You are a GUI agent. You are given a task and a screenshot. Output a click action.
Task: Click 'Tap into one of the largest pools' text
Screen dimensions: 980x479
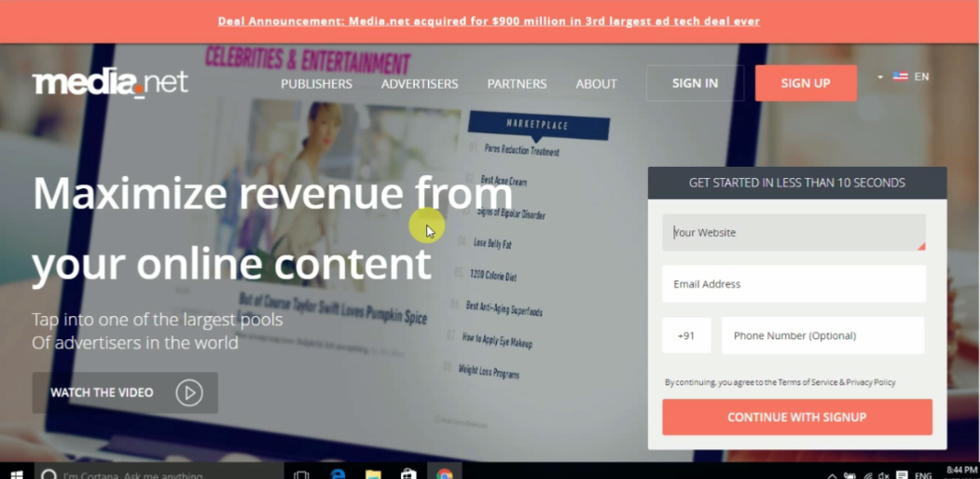pyautogui.click(x=158, y=320)
